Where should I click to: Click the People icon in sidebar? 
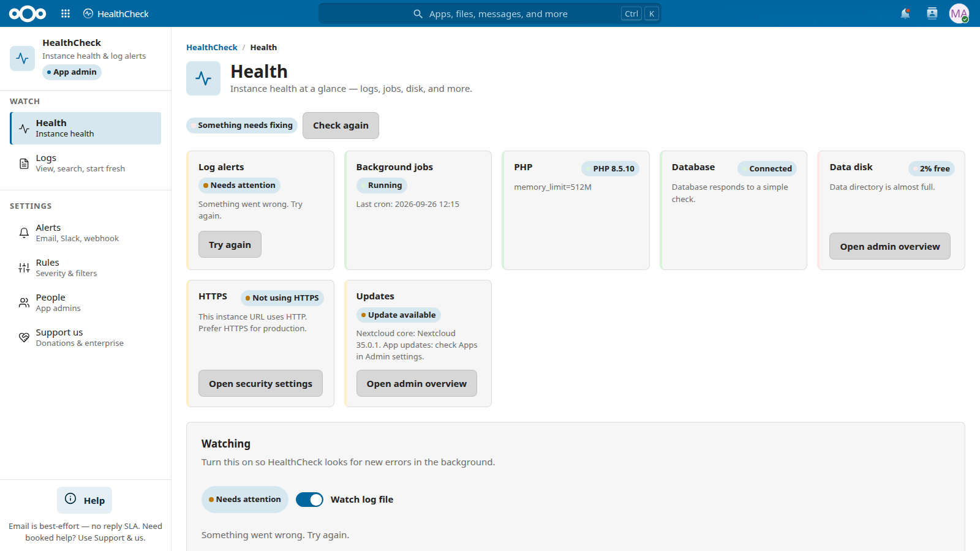24,302
